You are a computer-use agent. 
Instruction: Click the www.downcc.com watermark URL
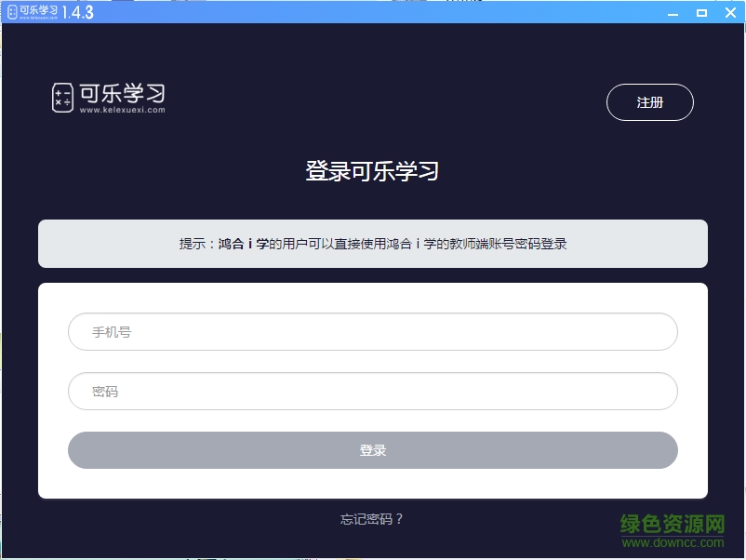pyautogui.click(x=672, y=542)
